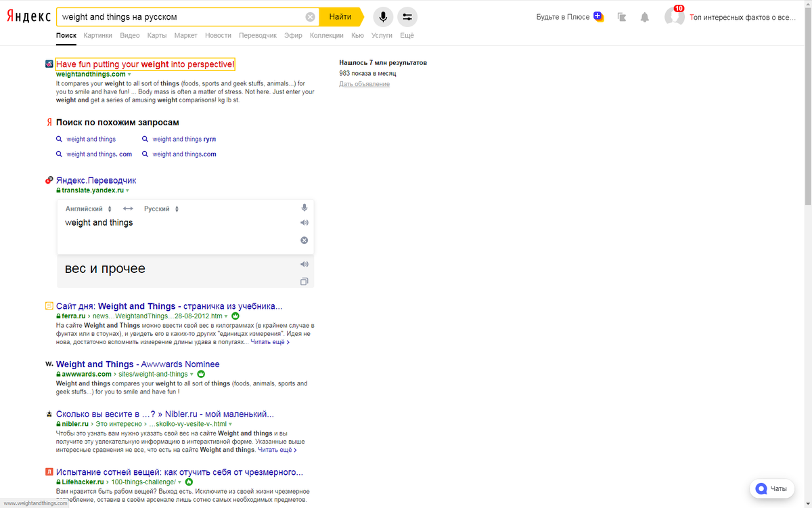Image resolution: width=812 pixels, height=508 pixels.
Task: Expand awwwards.com result URL dropdown arrow
Action: pyautogui.click(x=191, y=375)
